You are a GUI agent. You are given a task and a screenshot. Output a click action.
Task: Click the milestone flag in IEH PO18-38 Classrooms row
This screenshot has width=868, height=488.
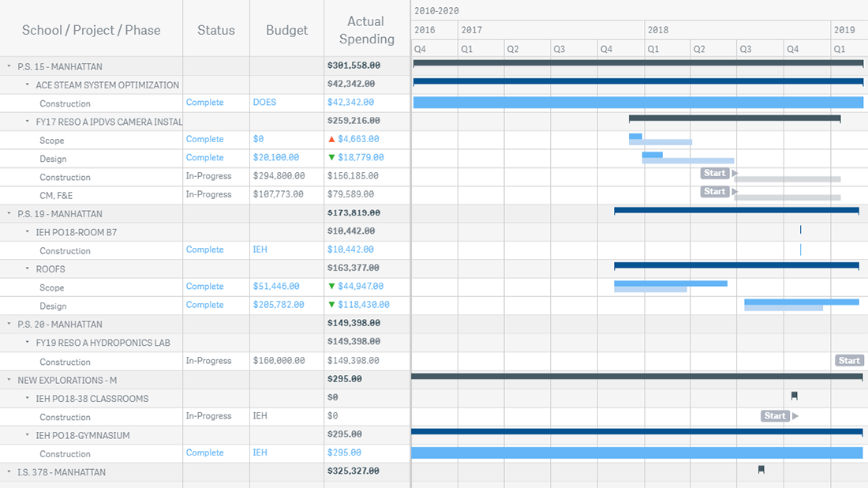click(x=795, y=396)
